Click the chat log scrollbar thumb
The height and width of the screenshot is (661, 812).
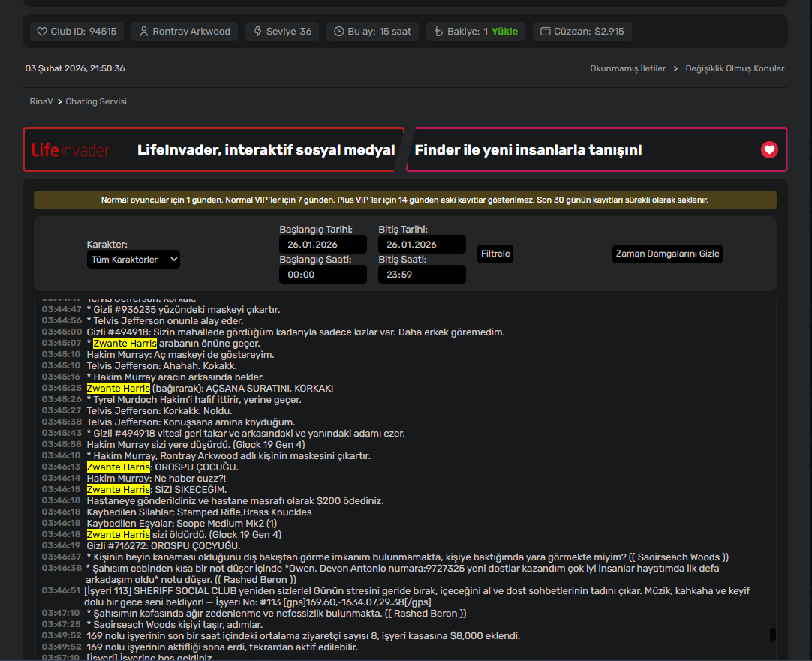point(773,634)
